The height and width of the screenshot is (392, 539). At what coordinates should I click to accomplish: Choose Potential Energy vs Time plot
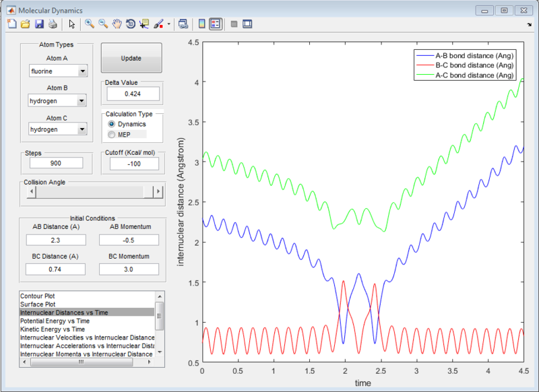(x=57, y=321)
